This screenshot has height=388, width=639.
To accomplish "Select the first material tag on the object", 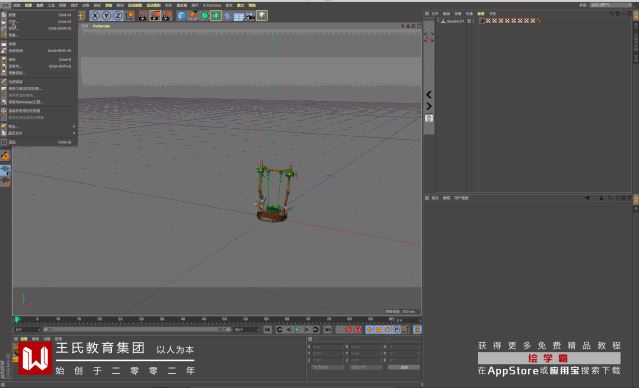I will click(482, 21).
